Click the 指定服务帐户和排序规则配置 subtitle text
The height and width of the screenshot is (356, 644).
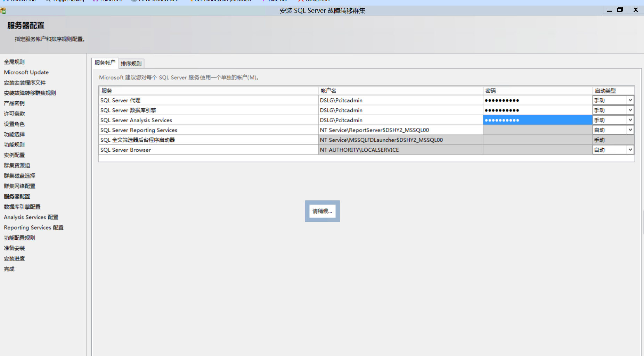pos(50,39)
